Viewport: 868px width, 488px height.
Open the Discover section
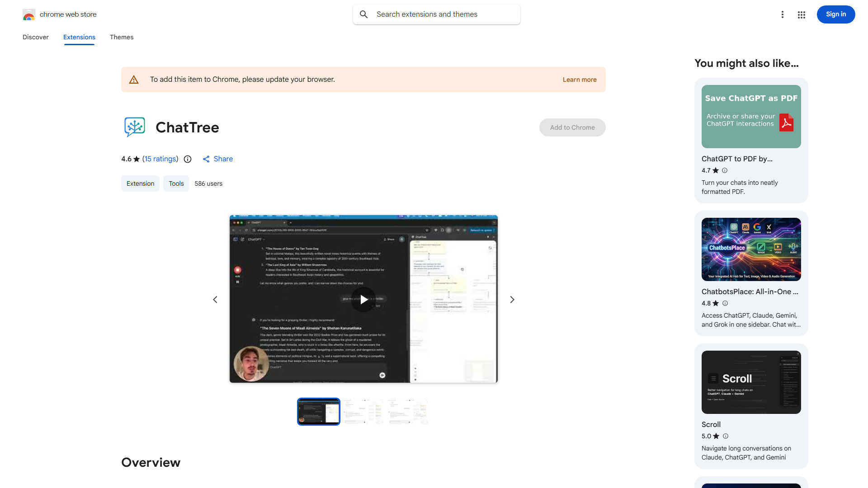coord(35,37)
